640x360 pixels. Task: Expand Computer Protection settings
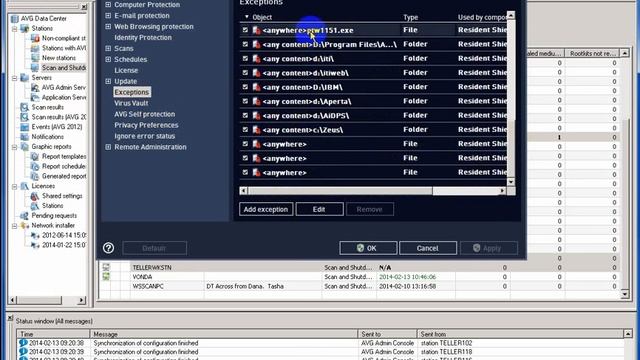click(x=108, y=4)
